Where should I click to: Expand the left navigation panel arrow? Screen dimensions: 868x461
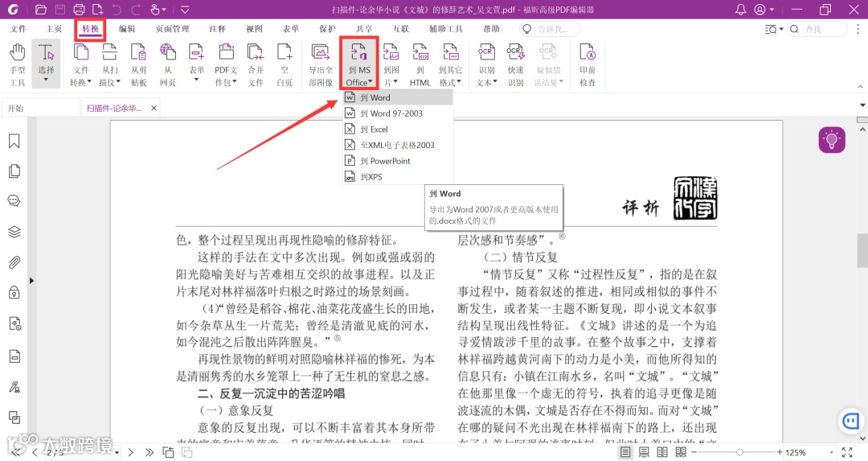pyautogui.click(x=31, y=281)
